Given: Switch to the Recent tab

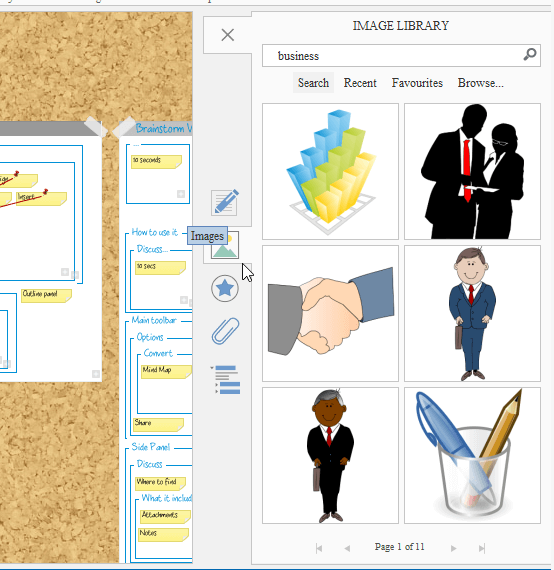Looking at the screenshot, I should [360, 83].
